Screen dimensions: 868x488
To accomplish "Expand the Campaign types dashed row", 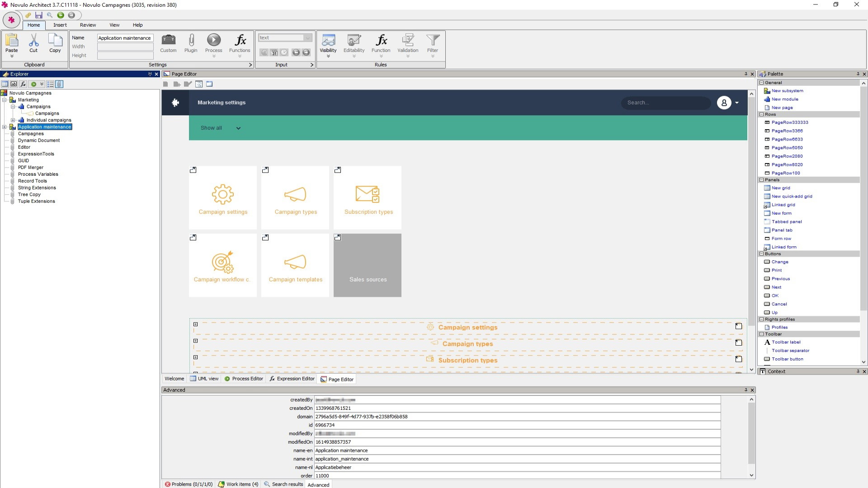I will tap(195, 341).
